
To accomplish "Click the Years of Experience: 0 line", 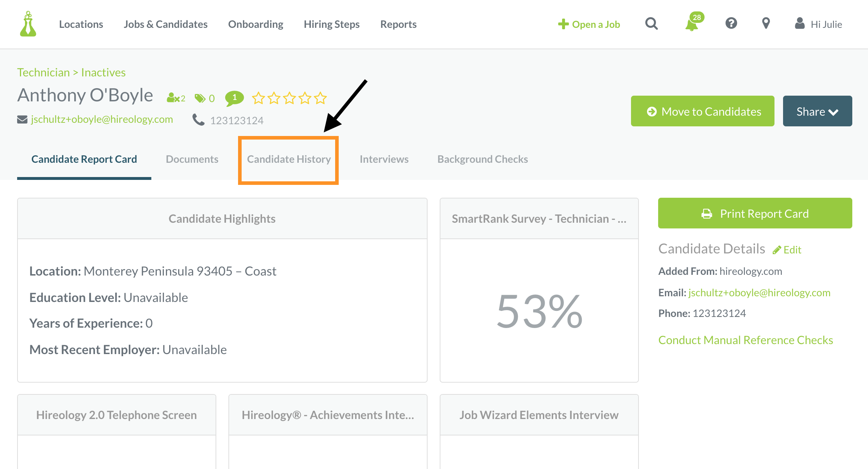I will tap(91, 323).
